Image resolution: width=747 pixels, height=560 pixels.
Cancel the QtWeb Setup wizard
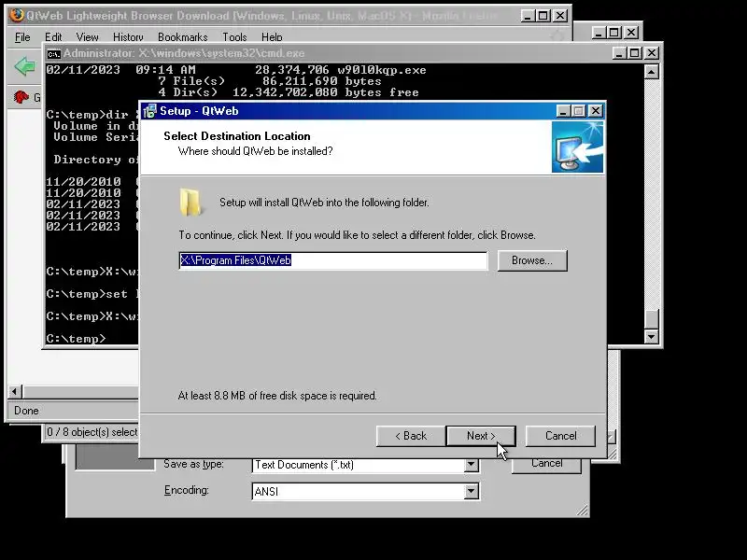[x=560, y=436]
